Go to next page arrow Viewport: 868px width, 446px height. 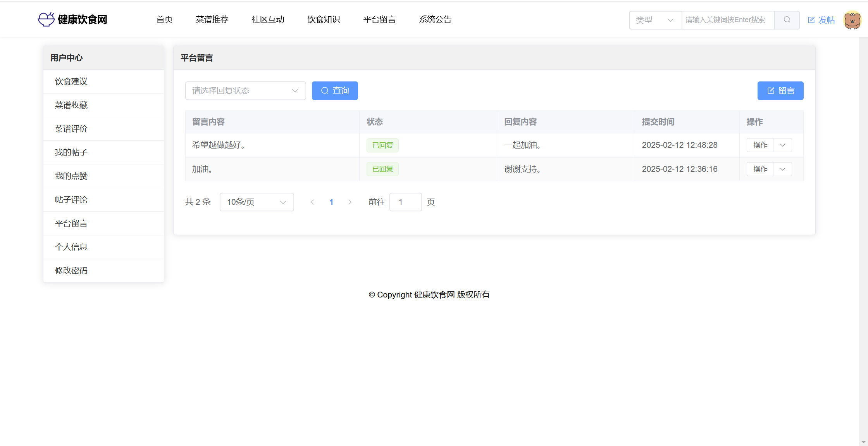click(x=350, y=202)
